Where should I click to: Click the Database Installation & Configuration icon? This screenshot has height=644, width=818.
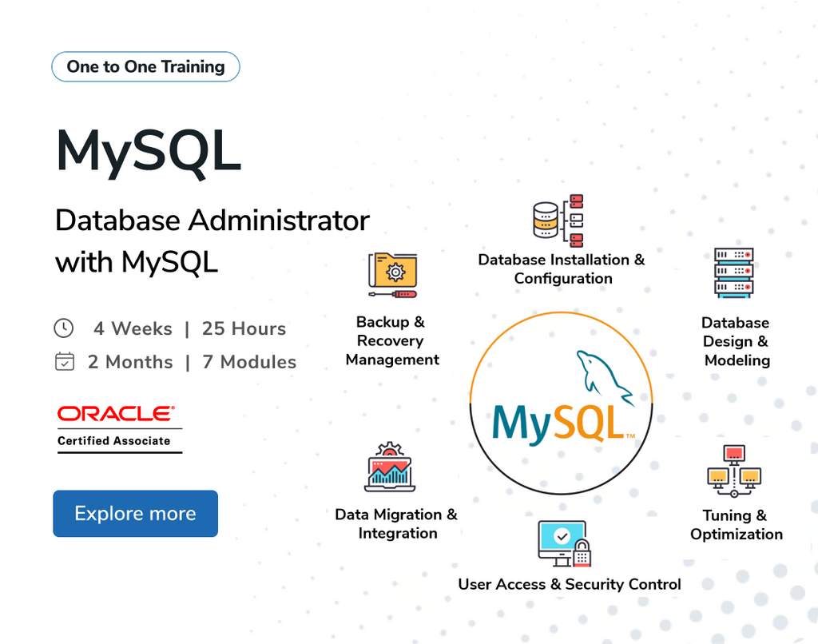557,217
